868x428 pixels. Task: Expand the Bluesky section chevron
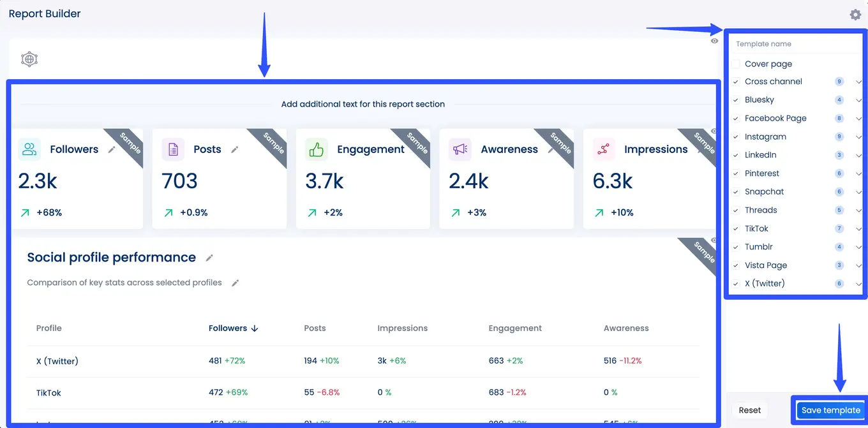pyautogui.click(x=858, y=100)
